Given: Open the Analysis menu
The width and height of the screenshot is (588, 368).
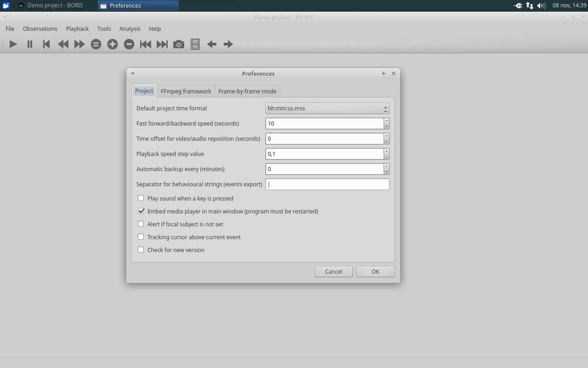Looking at the screenshot, I should tap(130, 29).
